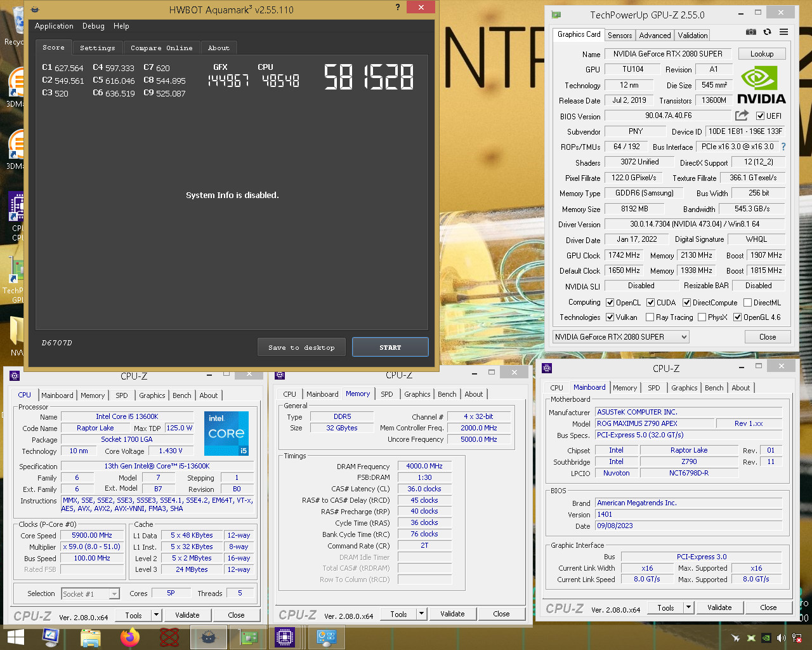Screen dimensions: 812x650
Task: Click the Control Panel taskbar icon
Action: click(327, 637)
